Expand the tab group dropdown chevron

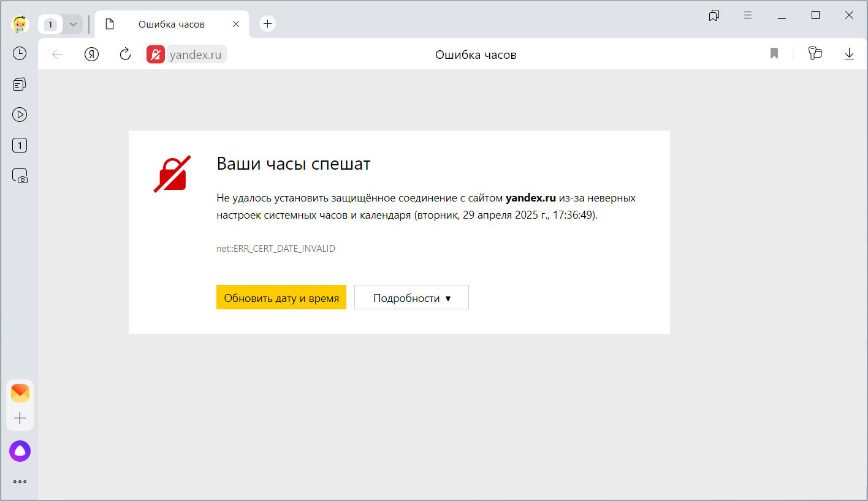[73, 24]
